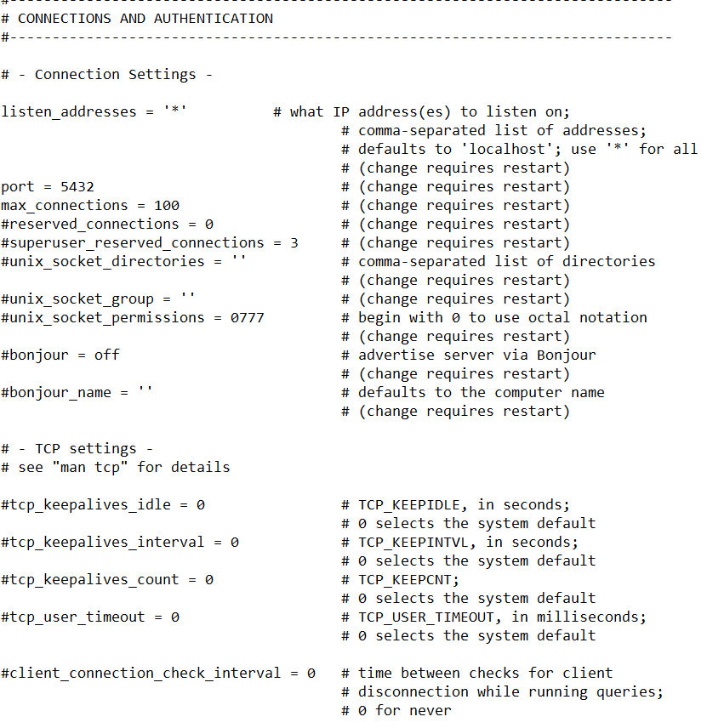The height and width of the screenshot is (728, 707).
Task: Click the #client_connection_check_interval setting
Action: click(158, 673)
